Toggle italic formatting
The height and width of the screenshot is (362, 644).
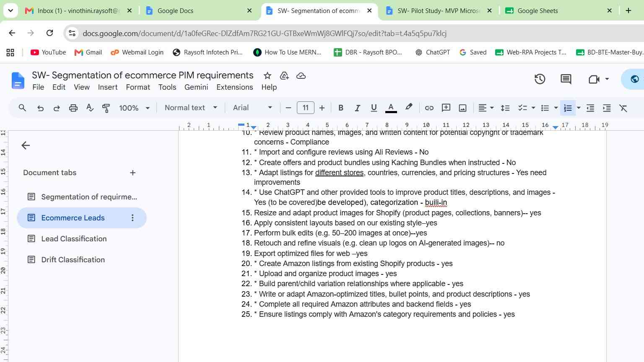[x=357, y=108]
